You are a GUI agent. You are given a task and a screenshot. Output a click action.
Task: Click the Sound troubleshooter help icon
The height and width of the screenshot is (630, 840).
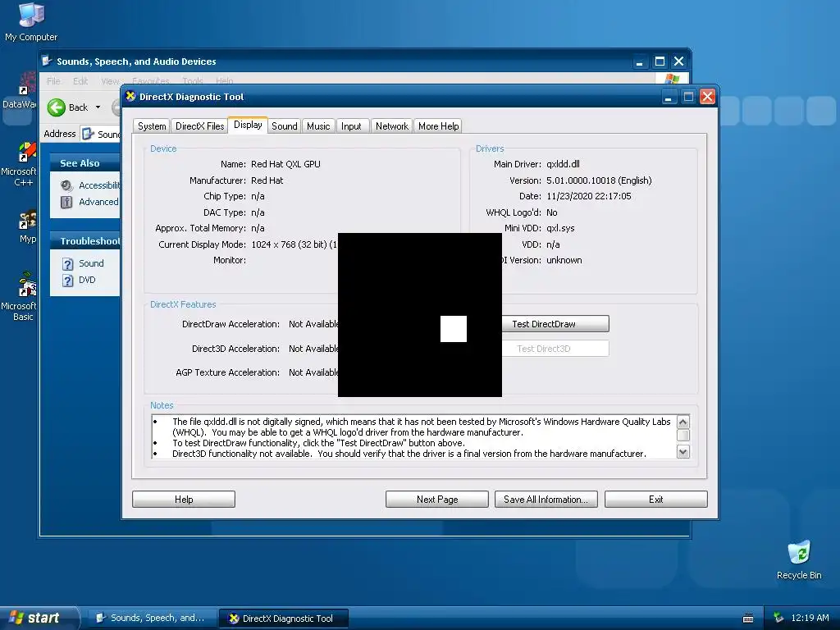[67, 264]
